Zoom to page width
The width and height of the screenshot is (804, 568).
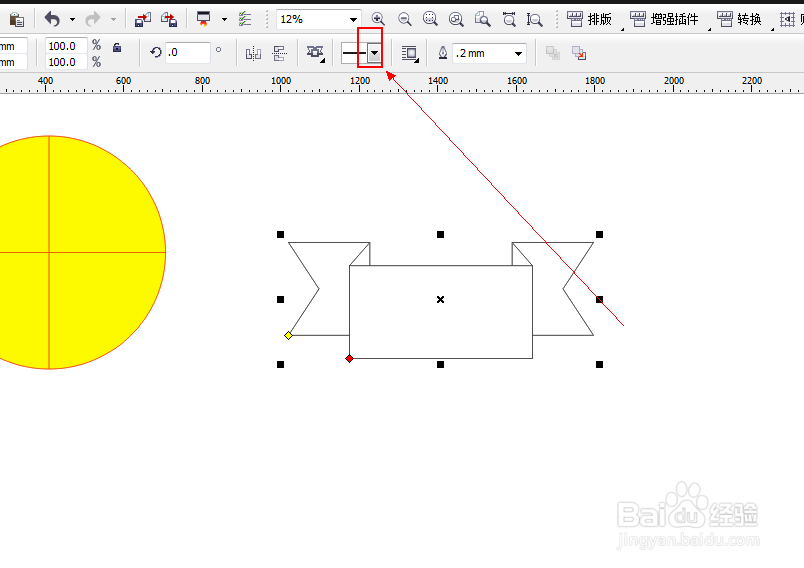coord(509,19)
